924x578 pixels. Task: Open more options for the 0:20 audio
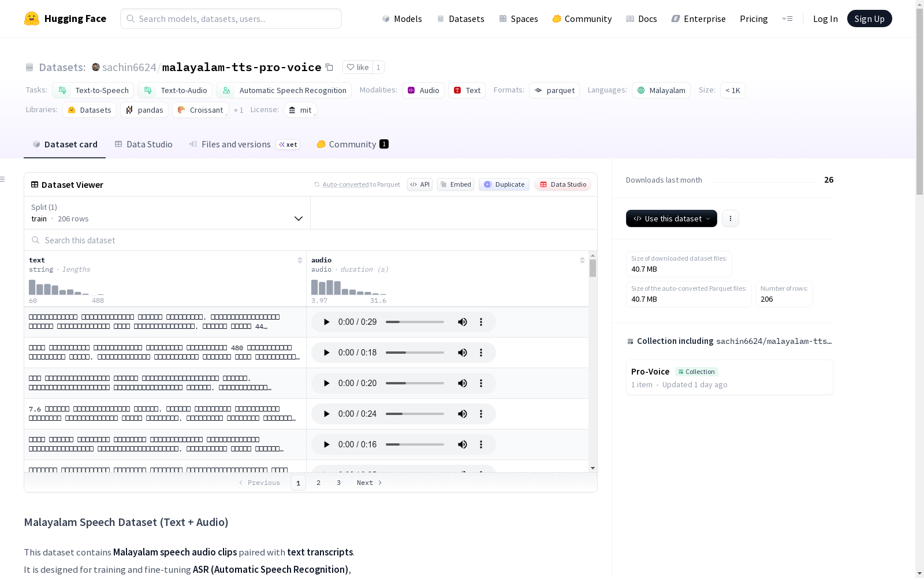click(481, 383)
